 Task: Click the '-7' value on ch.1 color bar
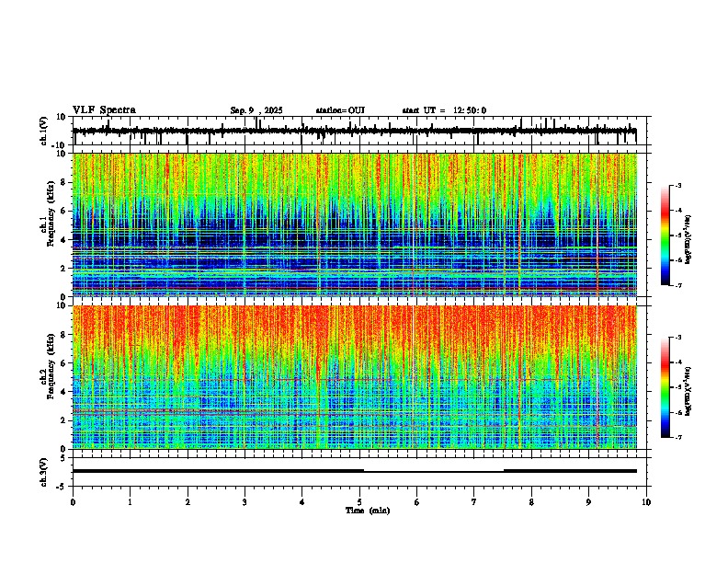[677, 285]
